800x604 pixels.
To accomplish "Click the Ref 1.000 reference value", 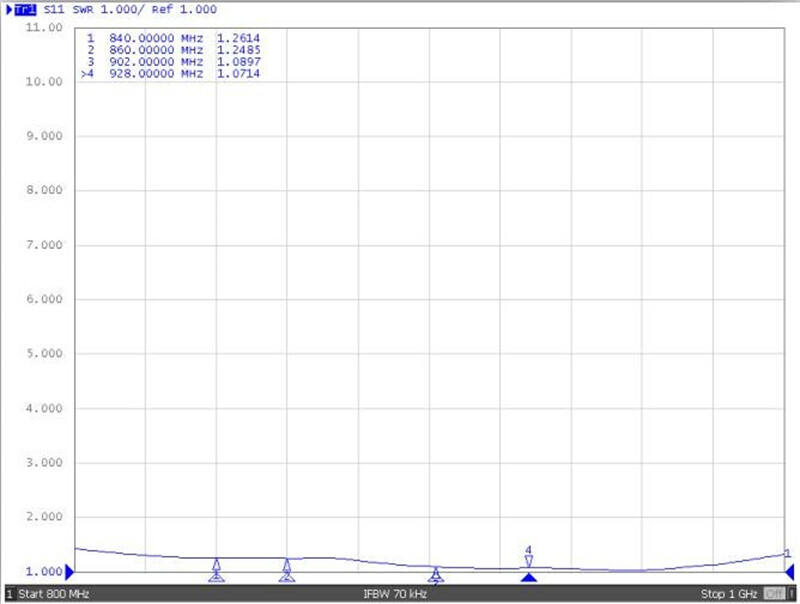I will point(184,9).
